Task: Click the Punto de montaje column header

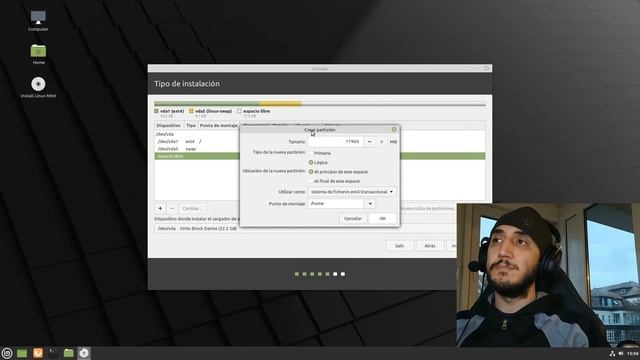Action: click(x=218, y=125)
